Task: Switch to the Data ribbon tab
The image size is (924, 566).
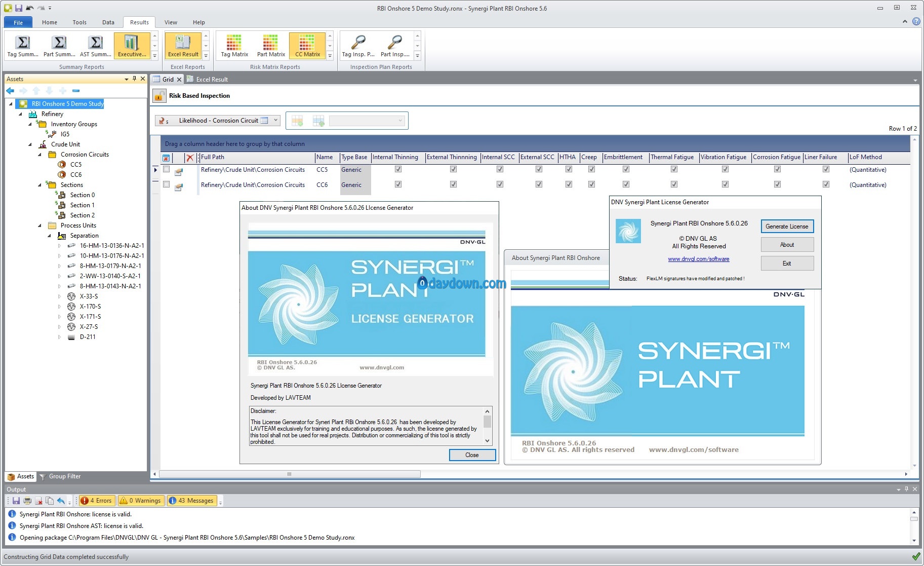Action: [x=108, y=22]
